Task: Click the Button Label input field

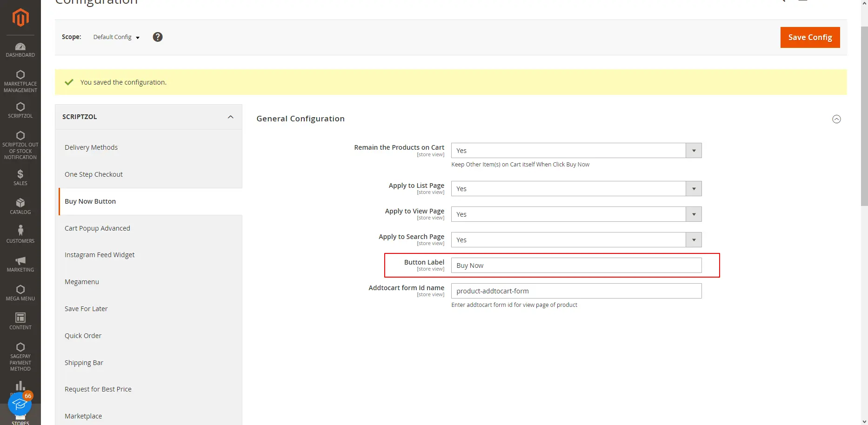Action: tap(576, 266)
